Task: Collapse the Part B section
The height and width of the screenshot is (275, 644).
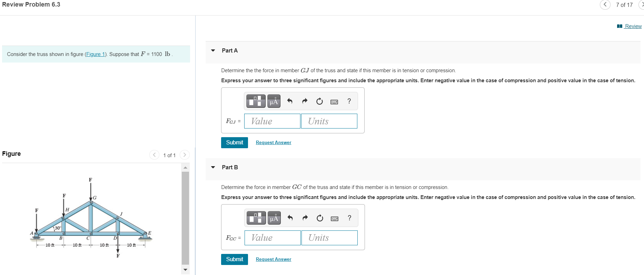Action: (x=213, y=167)
